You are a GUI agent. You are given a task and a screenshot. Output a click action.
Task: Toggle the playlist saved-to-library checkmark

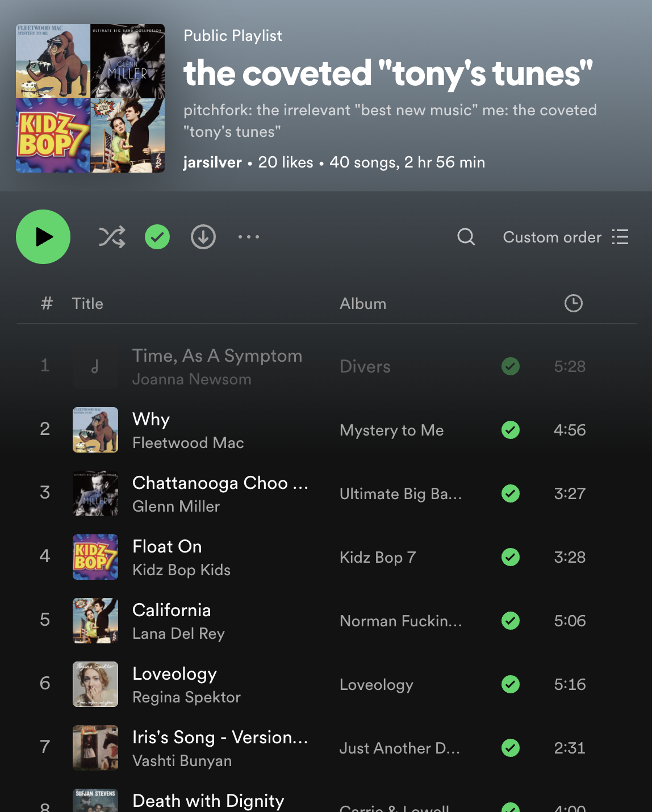(157, 237)
